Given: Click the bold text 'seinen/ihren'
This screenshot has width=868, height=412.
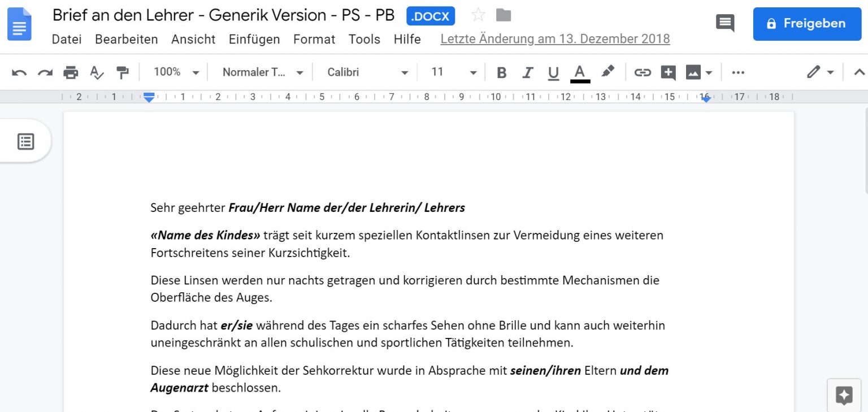Looking at the screenshot, I should coord(545,370).
